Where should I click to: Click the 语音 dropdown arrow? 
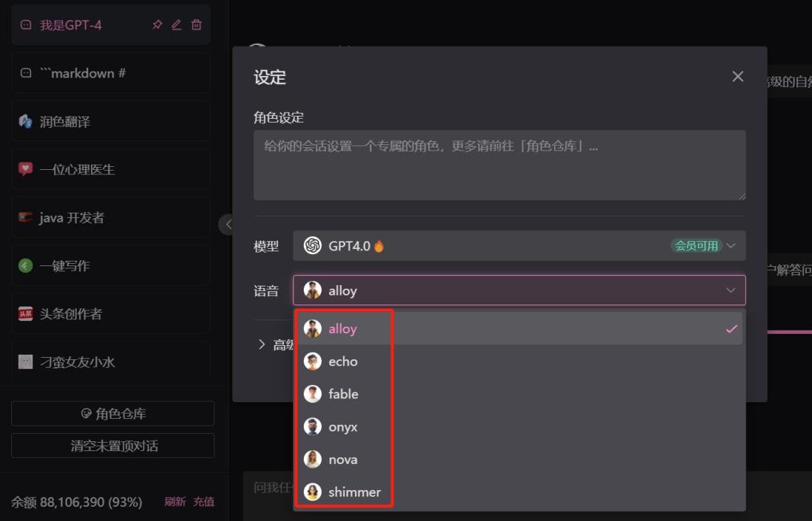(730, 290)
